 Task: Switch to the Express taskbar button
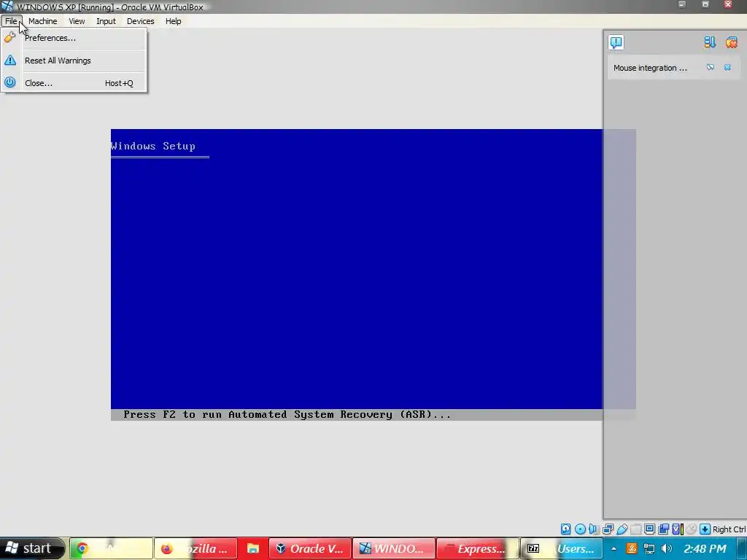click(477, 548)
